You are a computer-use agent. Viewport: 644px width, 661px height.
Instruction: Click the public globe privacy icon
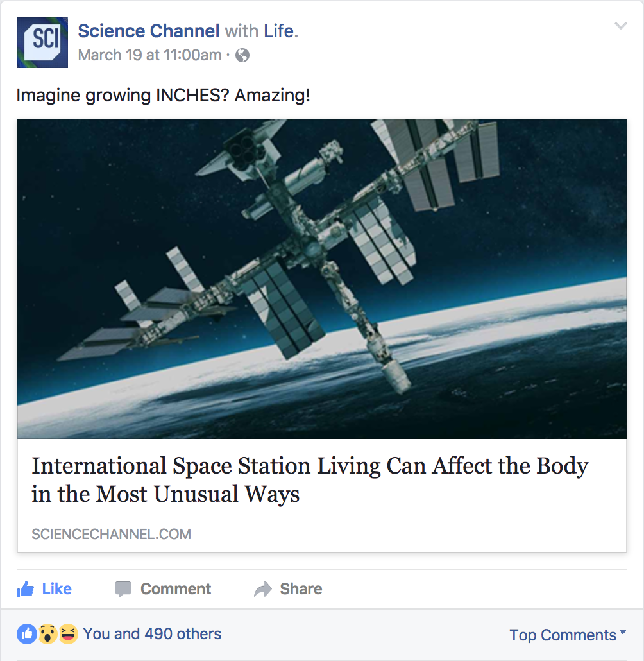[242, 55]
